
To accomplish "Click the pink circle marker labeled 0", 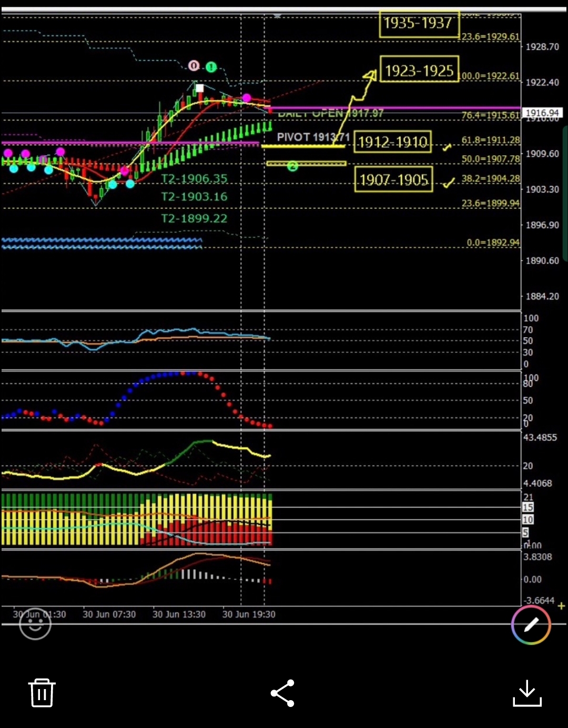I will pyautogui.click(x=194, y=66).
